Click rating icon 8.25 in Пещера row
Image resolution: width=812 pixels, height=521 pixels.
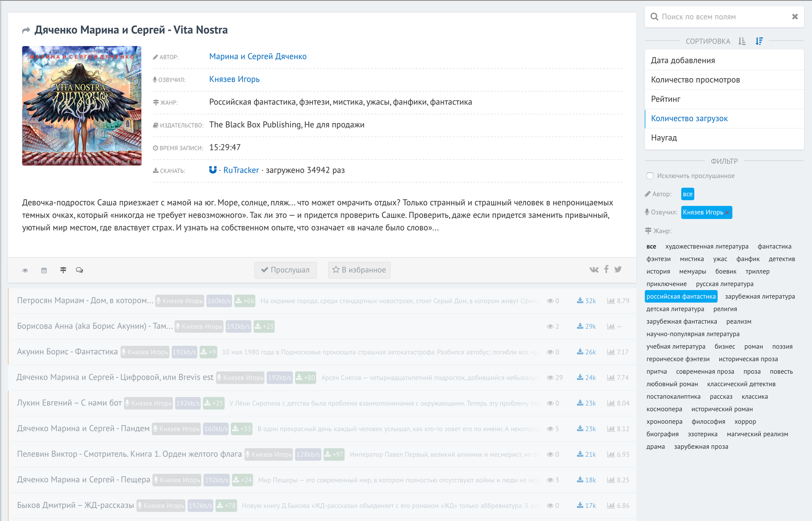click(611, 480)
